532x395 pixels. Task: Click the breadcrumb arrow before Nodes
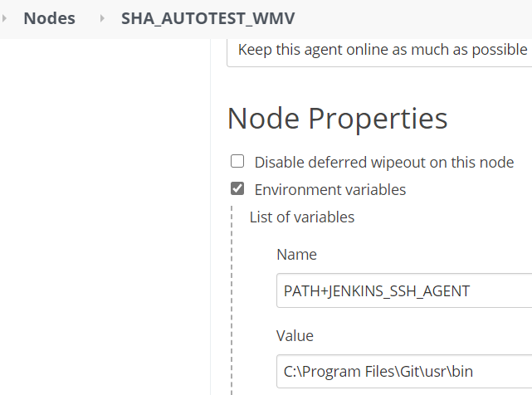pyautogui.click(x=6, y=18)
